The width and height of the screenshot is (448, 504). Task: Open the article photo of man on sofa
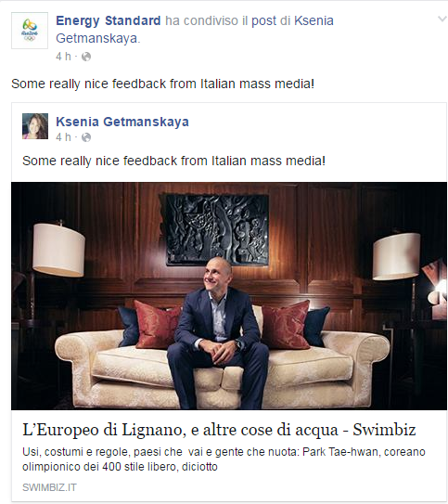pos(229,296)
